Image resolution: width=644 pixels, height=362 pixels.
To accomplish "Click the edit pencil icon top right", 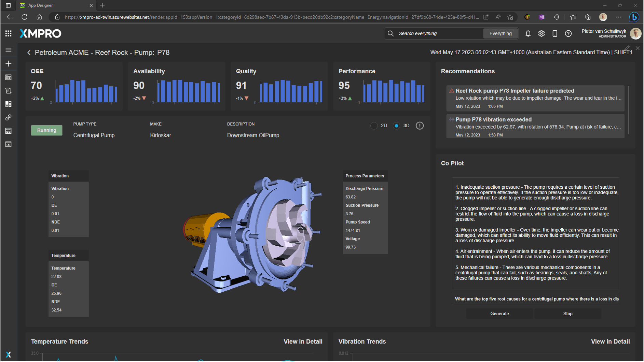I will (627, 48).
